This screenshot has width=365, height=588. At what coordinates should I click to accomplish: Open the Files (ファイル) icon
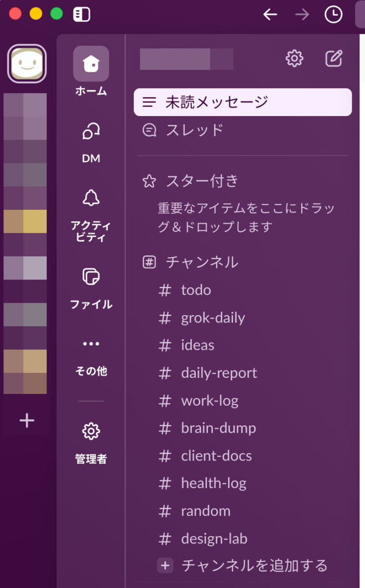pos(91,277)
